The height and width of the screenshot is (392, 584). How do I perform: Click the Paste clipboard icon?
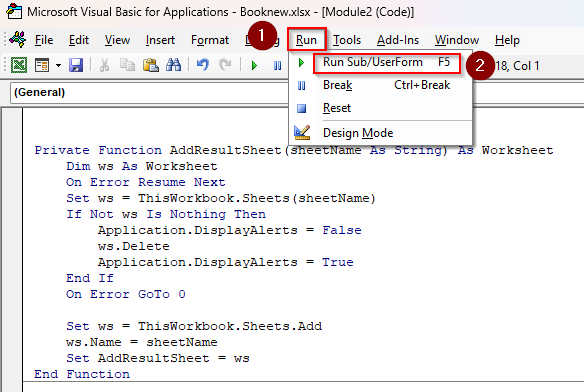[x=150, y=66]
